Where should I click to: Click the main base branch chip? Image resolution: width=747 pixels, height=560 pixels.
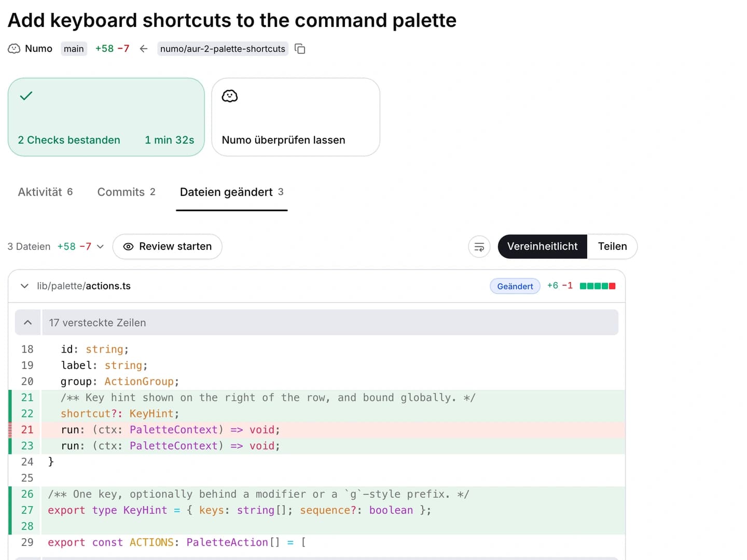pos(74,49)
